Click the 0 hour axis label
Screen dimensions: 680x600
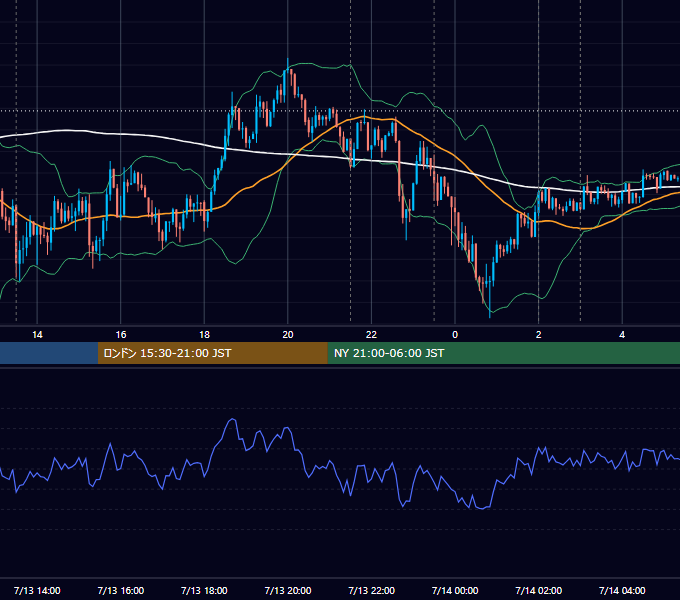click(455, 335)
